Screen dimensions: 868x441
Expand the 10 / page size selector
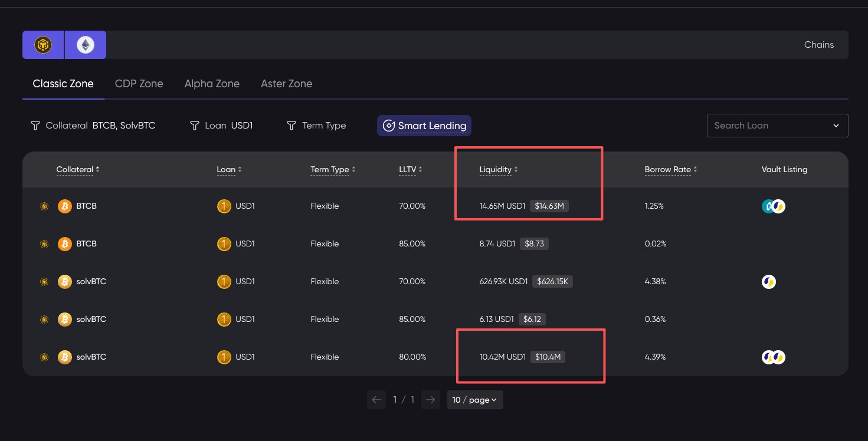click(474, 400)
